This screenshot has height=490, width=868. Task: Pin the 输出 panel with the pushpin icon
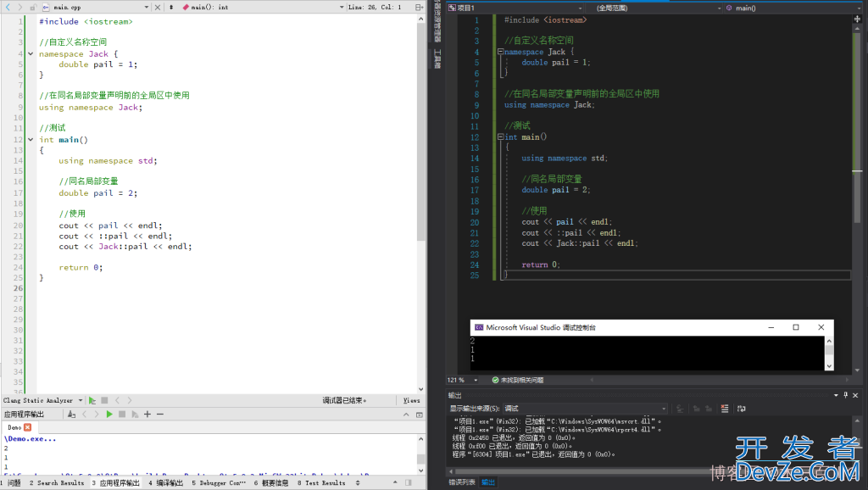[x=845, y=395]
